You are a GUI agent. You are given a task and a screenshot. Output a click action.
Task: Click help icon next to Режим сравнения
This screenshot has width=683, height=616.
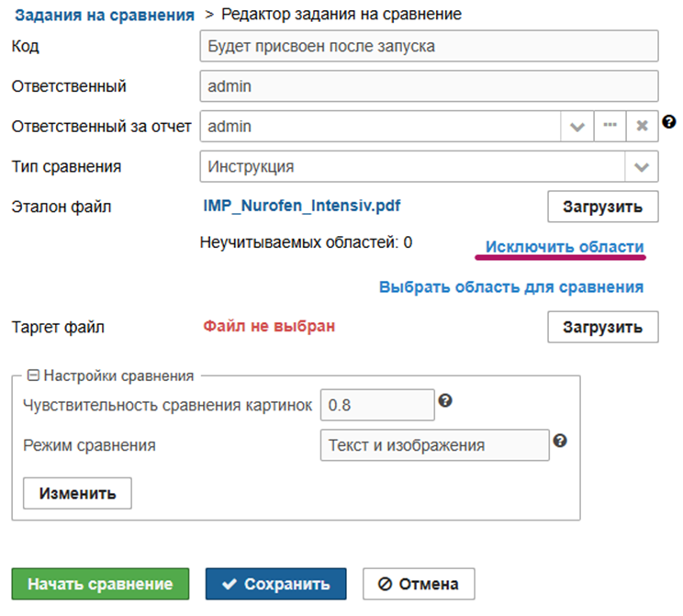click(560, 441)
